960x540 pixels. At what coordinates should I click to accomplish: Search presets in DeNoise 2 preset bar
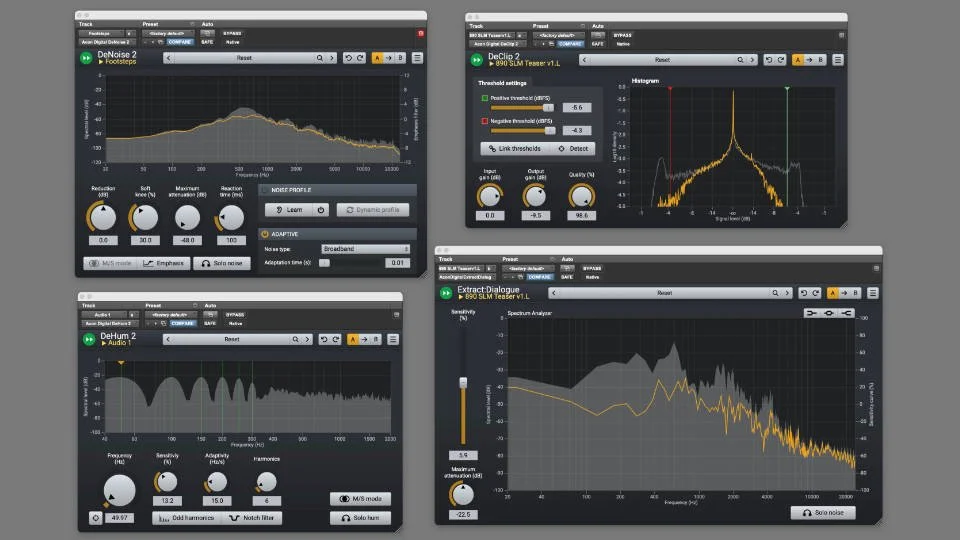click(320, 58)
